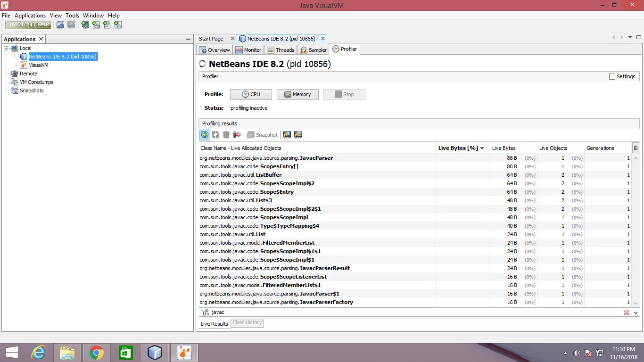The image size is (644, 362).
Task: Click the disabled Stop button
Action: click(x=344, y=94)
